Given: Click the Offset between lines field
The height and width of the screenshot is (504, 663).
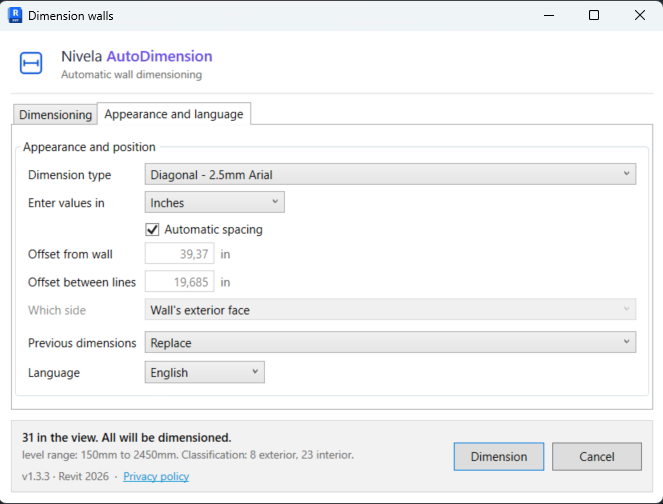Looking at the screenshot, I should tap(179, 282).
